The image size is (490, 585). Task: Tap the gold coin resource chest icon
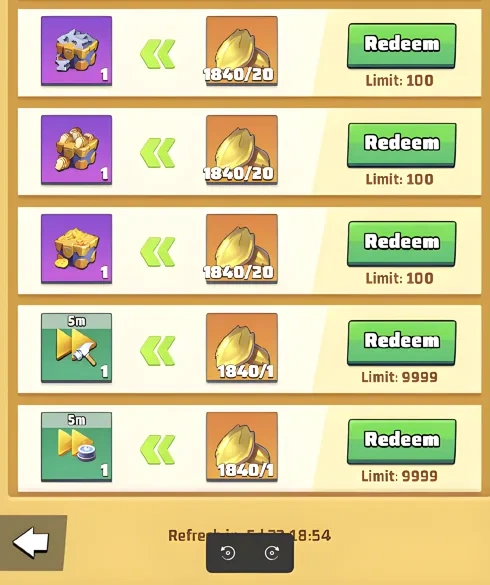[77, 248]
